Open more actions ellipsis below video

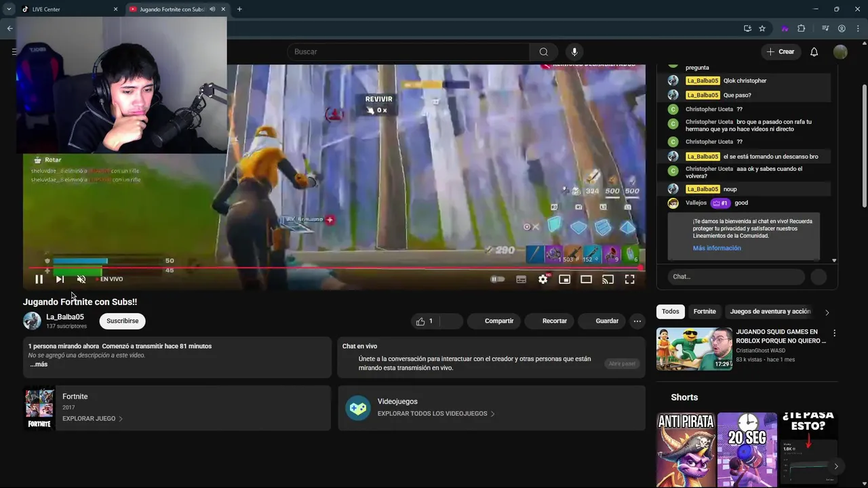coord(637,321)
